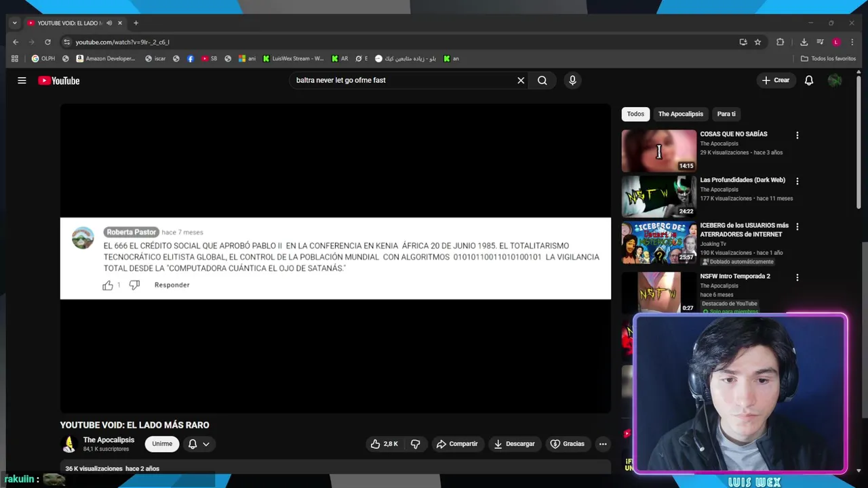This screenshot has width=868, height=488.
Task: Click the Descargar download button
Action: point(514,444)
